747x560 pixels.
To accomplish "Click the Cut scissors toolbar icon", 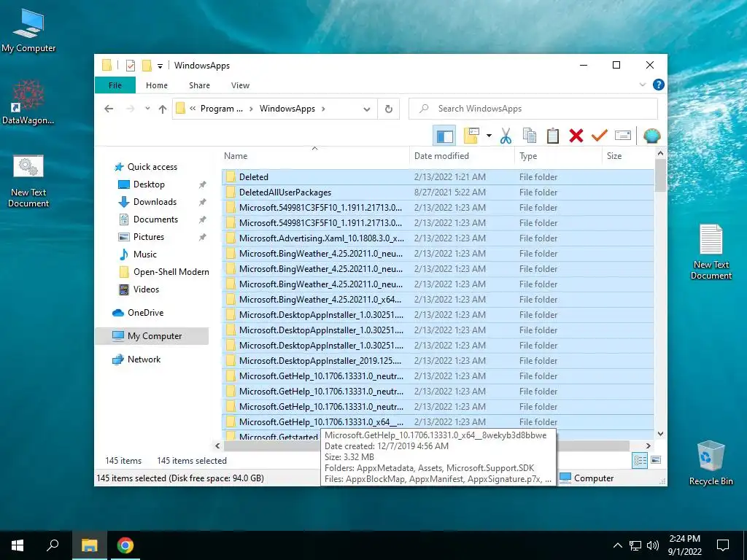I will click(506, 136).
